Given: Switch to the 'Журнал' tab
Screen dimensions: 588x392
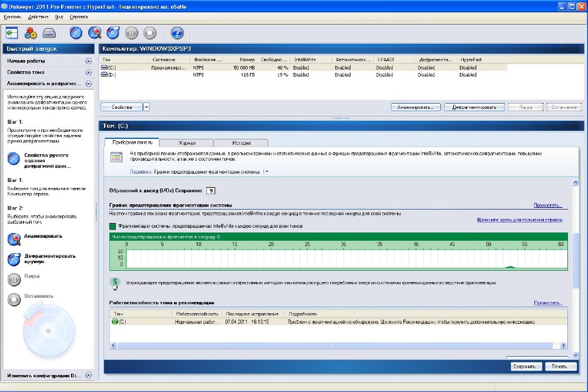Looking at the screenshot, I should coord(186,142).
